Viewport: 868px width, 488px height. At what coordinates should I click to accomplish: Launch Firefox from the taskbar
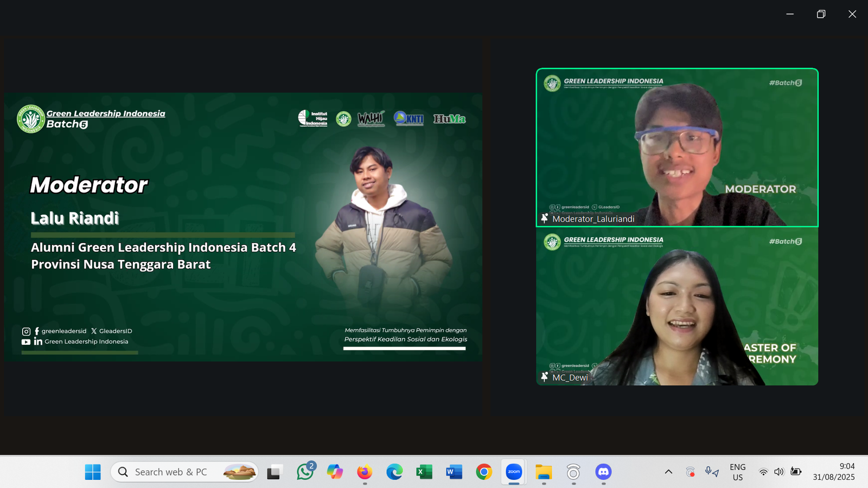pos(365,472)
